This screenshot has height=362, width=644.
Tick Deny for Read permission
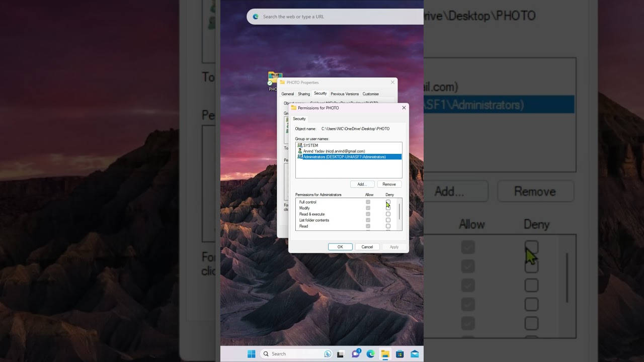(x=388, y=226)
